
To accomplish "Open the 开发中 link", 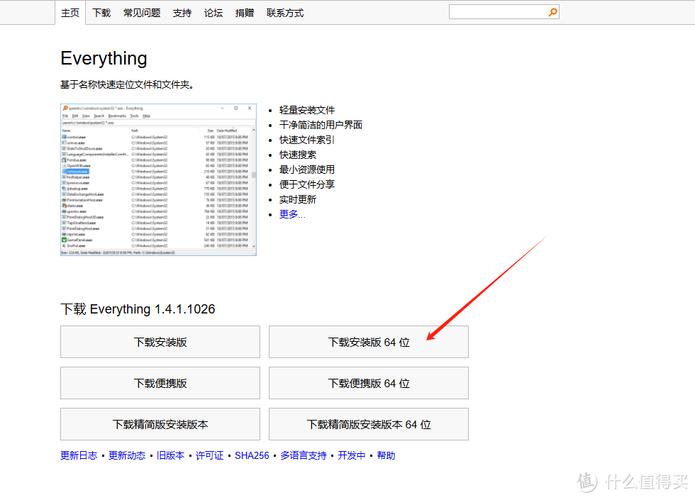I will (x=351, y=455).
